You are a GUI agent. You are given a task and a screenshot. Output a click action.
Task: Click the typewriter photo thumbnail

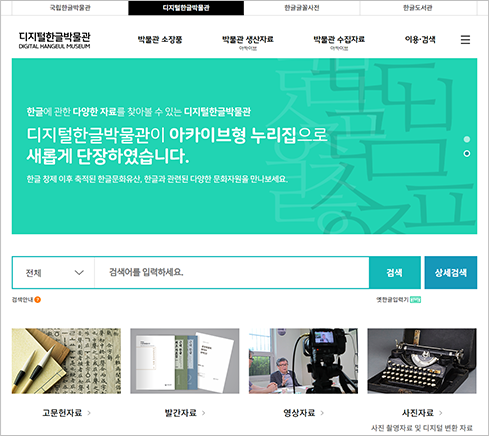click(x=422, y=361)
